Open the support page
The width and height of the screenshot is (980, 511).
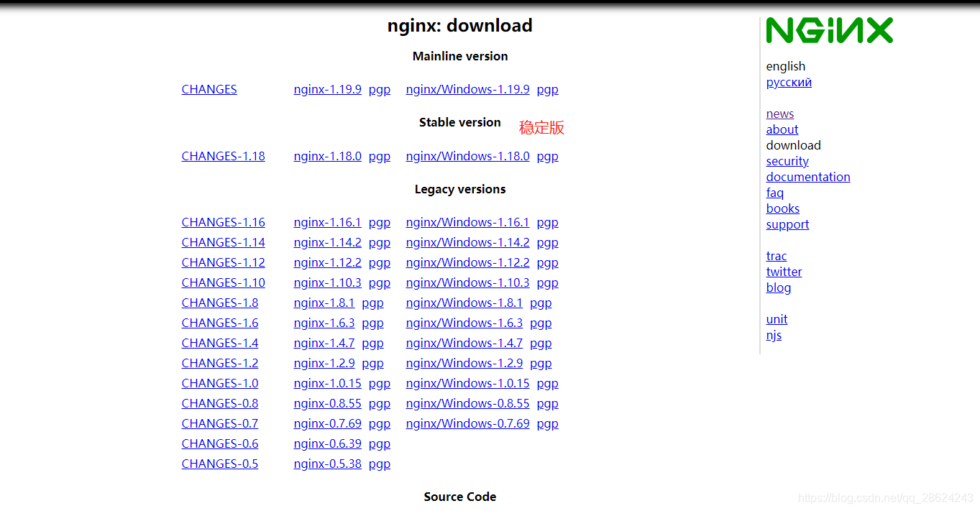(x=787, y=224)
